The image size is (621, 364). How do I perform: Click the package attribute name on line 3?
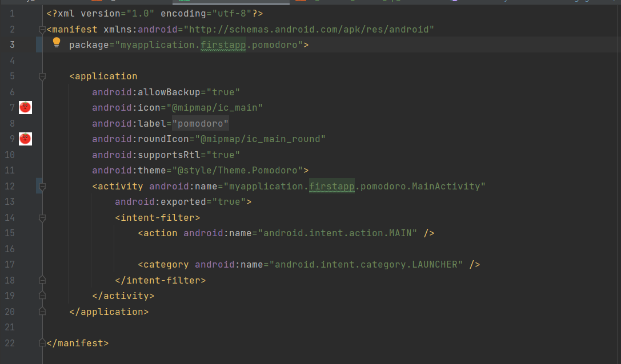point(89,45)
